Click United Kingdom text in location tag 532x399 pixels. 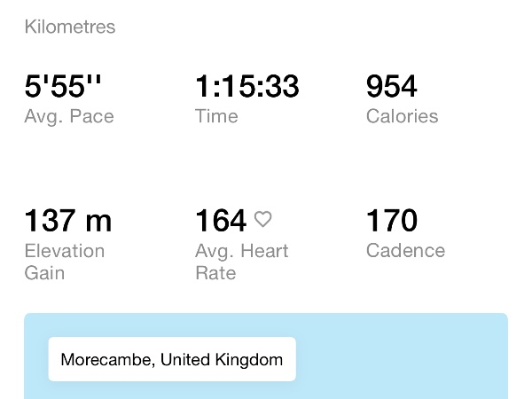click(222, 360)
